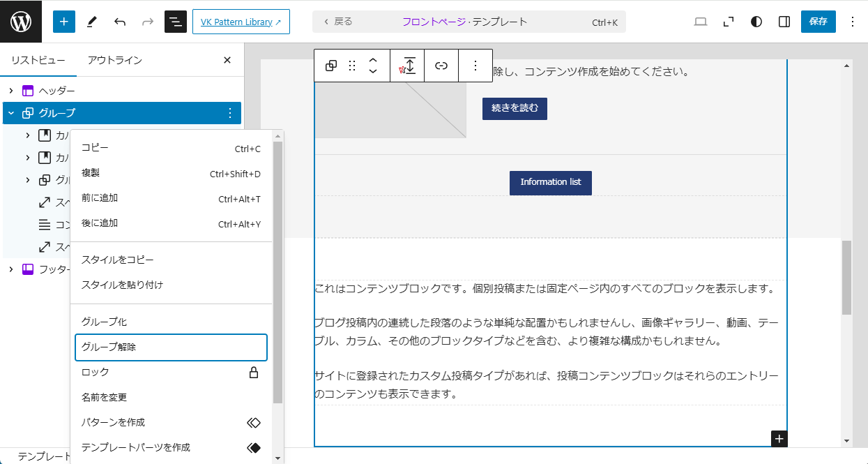Switch to the アウトライン tab
Screen dimensions: 868x464
115,60
